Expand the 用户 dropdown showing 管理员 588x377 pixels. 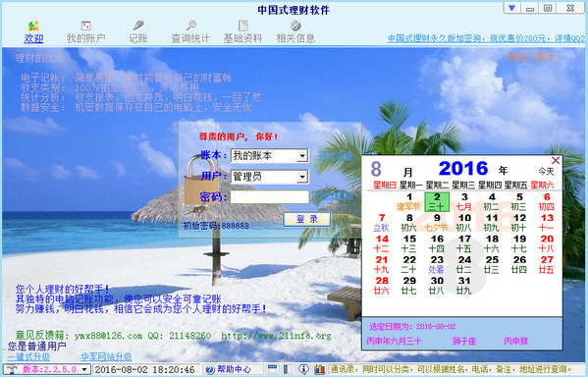click(302, 177)
